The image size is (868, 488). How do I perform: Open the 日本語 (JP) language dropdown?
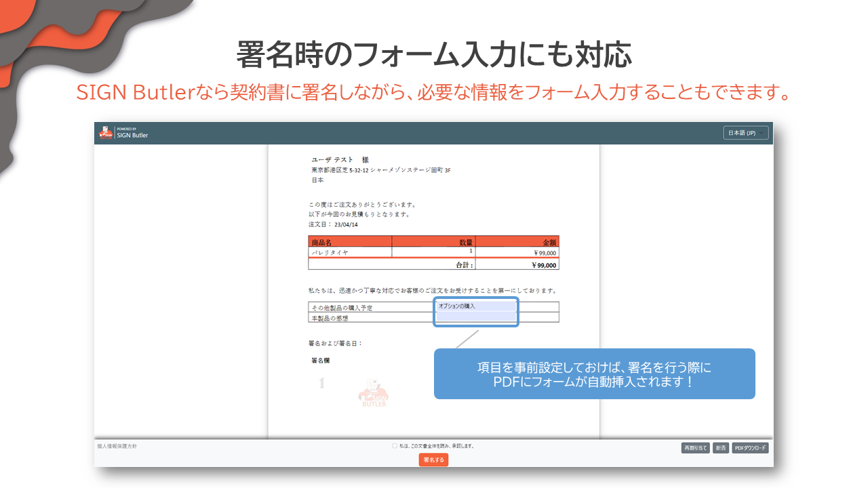click(746, 133)
